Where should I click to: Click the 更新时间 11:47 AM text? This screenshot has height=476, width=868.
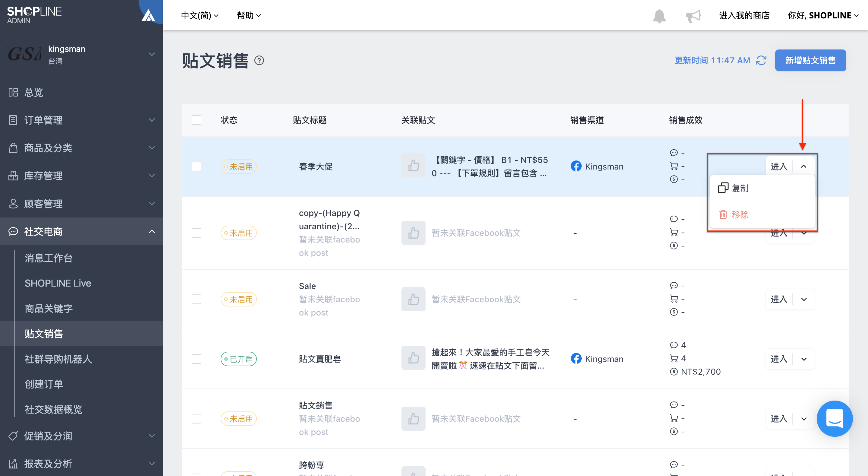coord(712,60)
